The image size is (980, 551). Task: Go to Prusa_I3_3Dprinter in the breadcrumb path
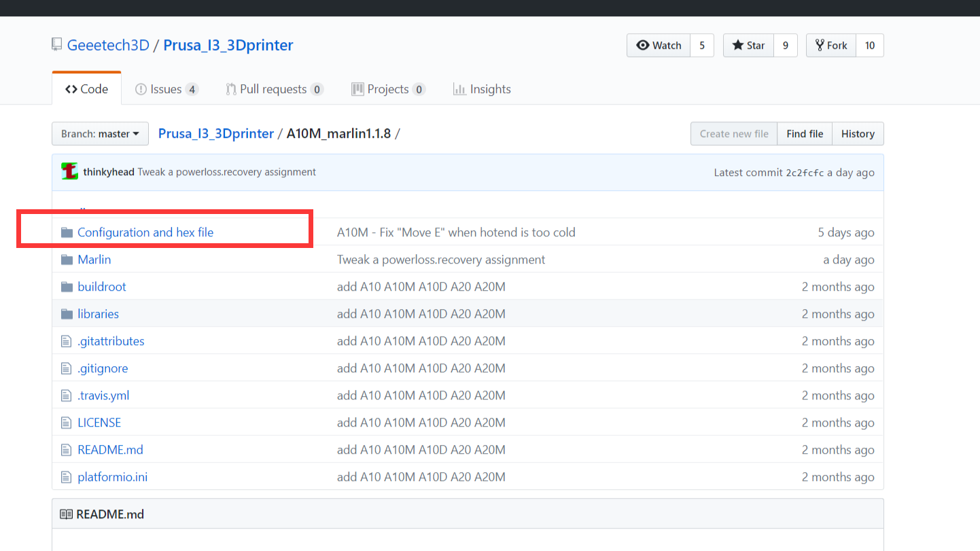(216, 134)
